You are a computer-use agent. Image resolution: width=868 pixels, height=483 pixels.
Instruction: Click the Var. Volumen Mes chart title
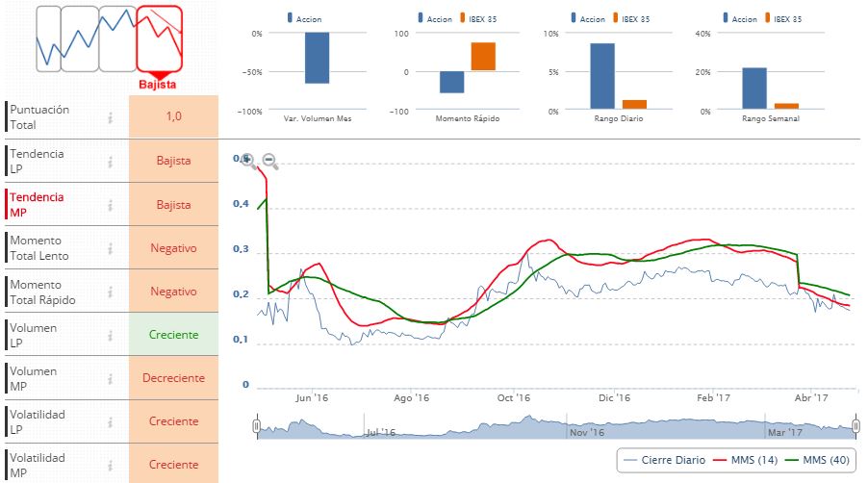click(318, 118)
